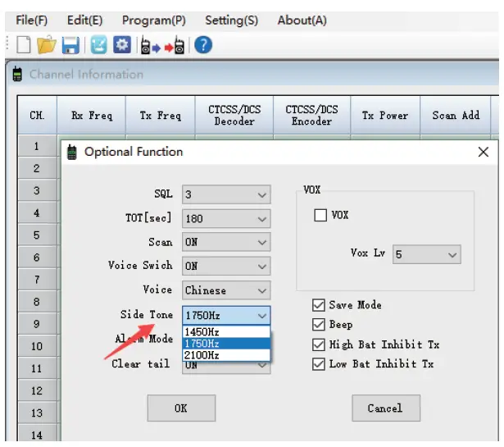
Task: Select channel row 12 header
Action: (x=37, y=390)
